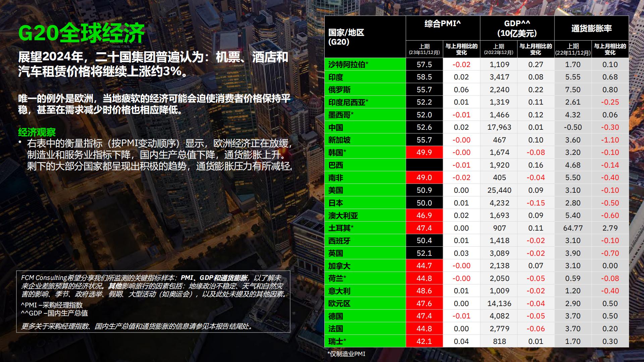Image resolution: width=644 pixels, height=362 pixels.
Task: Click the title G20全球经济
Action: (81, 33)
